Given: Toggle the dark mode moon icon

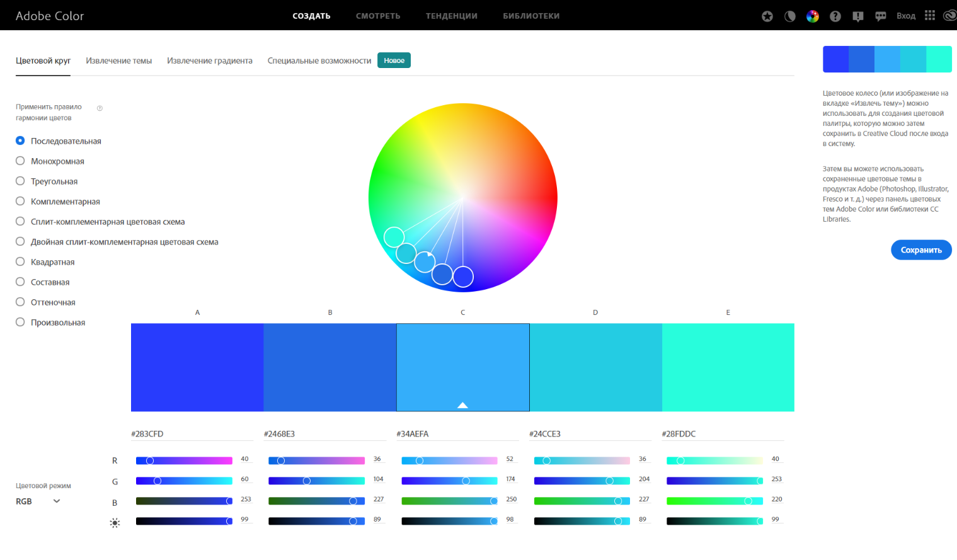Looking at the screenshot, I should [789, 16].
